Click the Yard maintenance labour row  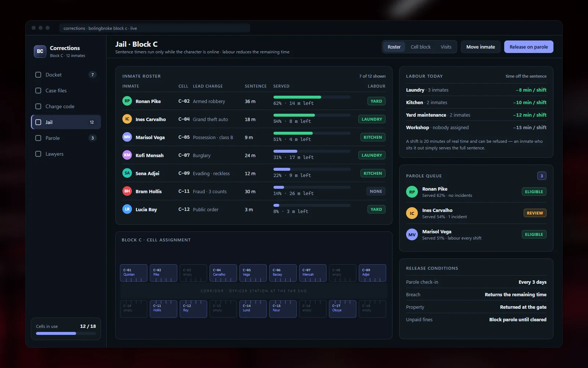click(476, 115)
